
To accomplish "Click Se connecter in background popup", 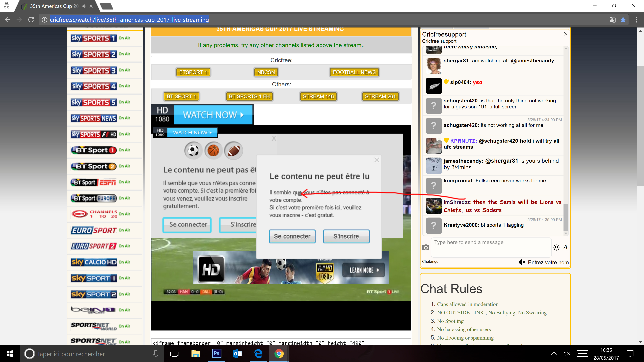I will click(x=187, y=225).
